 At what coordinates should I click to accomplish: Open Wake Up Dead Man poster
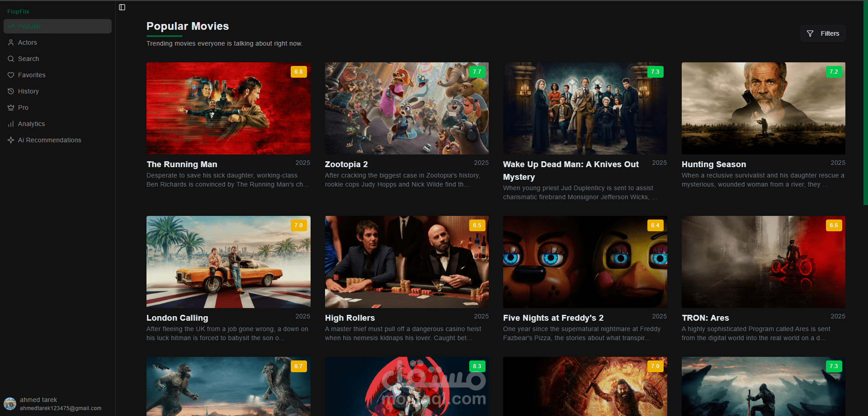585,108
